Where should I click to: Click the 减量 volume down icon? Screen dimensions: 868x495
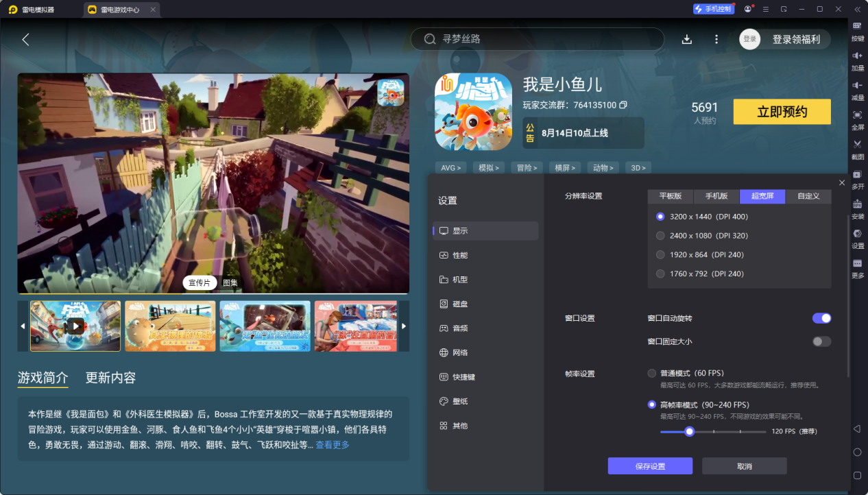point(857,84)
